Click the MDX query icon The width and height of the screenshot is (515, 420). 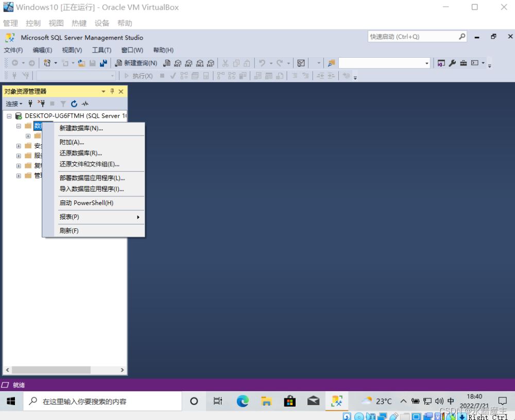[x=178, y=63]
